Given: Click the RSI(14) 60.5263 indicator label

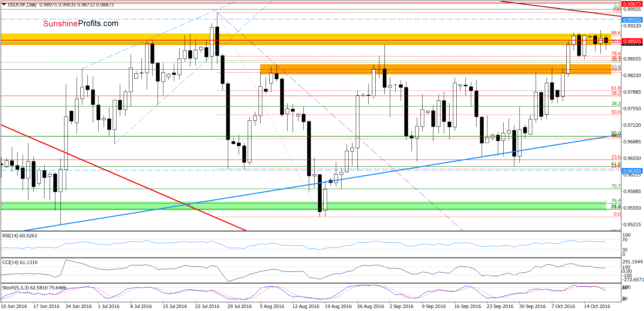Looking at the screenshot, I should point(20,236).
